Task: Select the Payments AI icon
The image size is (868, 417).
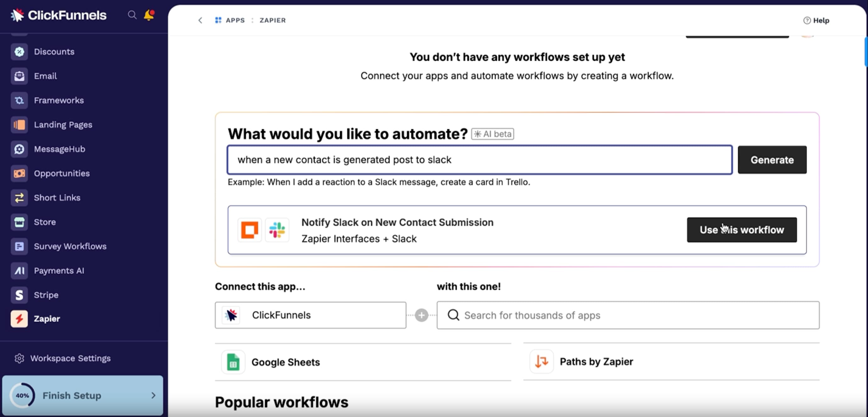Action: coord(19,270)
